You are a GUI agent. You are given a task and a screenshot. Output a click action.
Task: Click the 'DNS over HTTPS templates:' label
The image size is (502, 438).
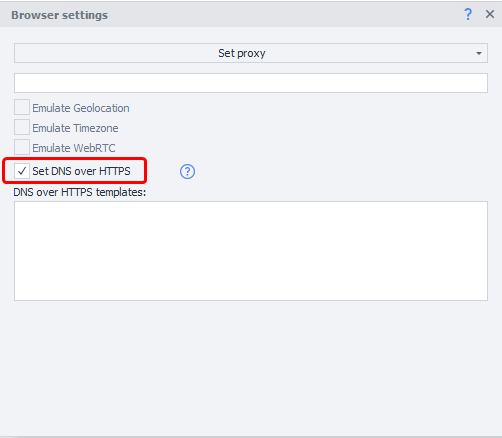[x=80, y=192]
